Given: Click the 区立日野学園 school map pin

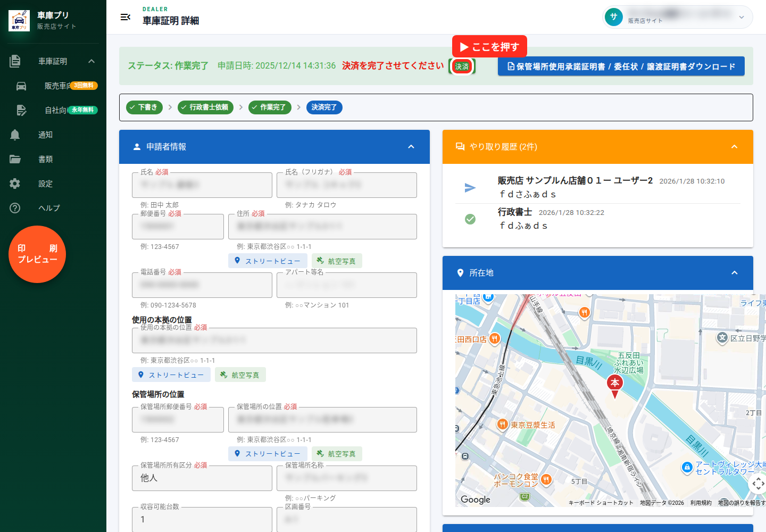Looking at the screenshot, I should point(722,338).
